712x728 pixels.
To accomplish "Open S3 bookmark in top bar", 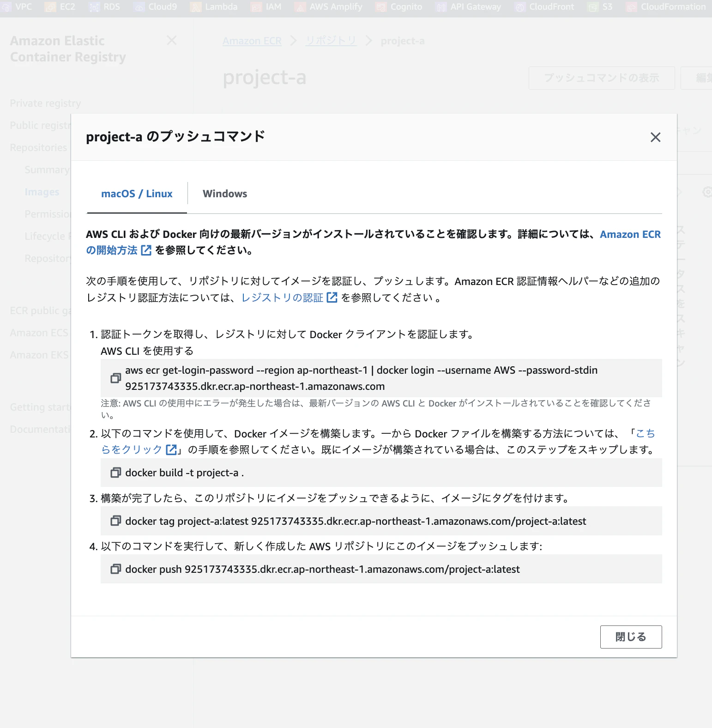I will point(600,7).
